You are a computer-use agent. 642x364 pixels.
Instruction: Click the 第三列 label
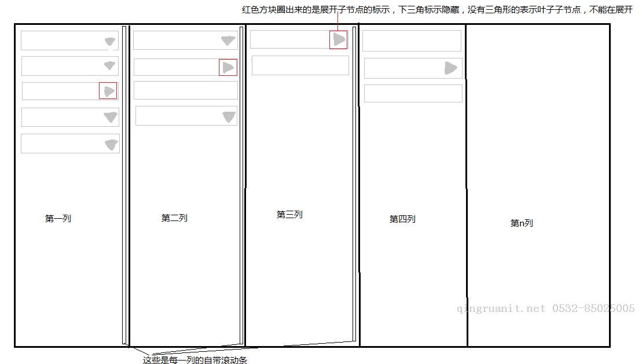point(289,215)
